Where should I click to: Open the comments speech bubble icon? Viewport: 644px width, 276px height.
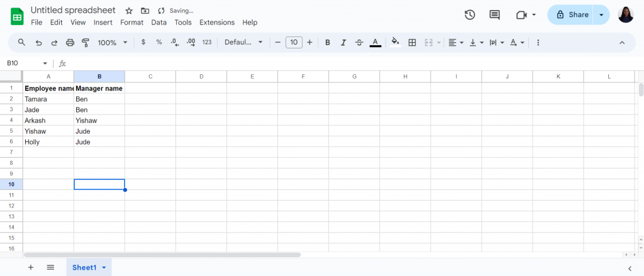(494, 15)
